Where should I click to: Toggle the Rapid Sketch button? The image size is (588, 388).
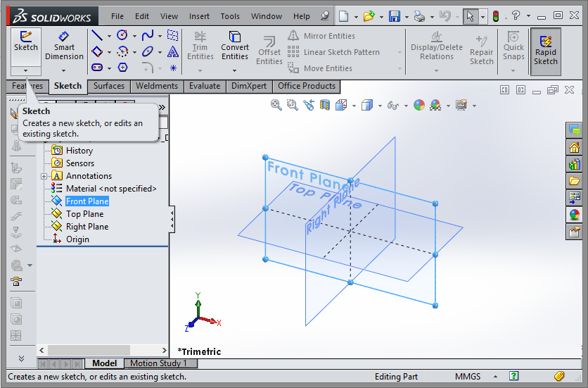[x=546, y=51]
